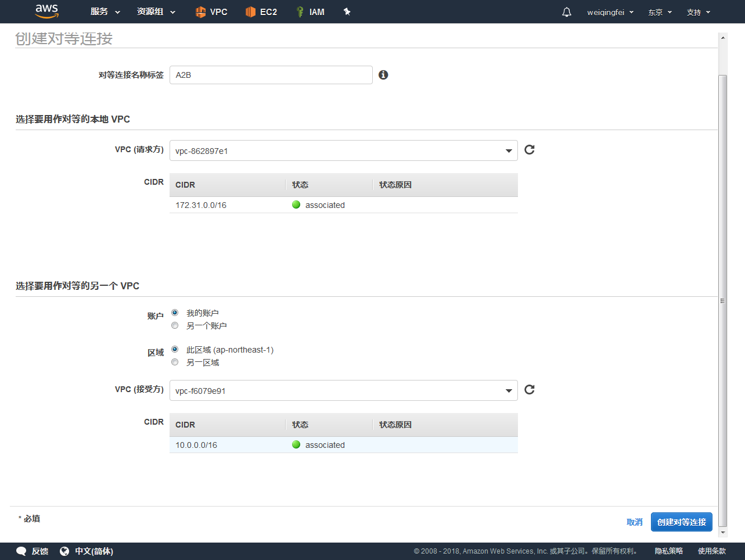Screen dimensions: 745x560
Task: Select the 另一个账户 radio option
Action: tap(175, 326)
